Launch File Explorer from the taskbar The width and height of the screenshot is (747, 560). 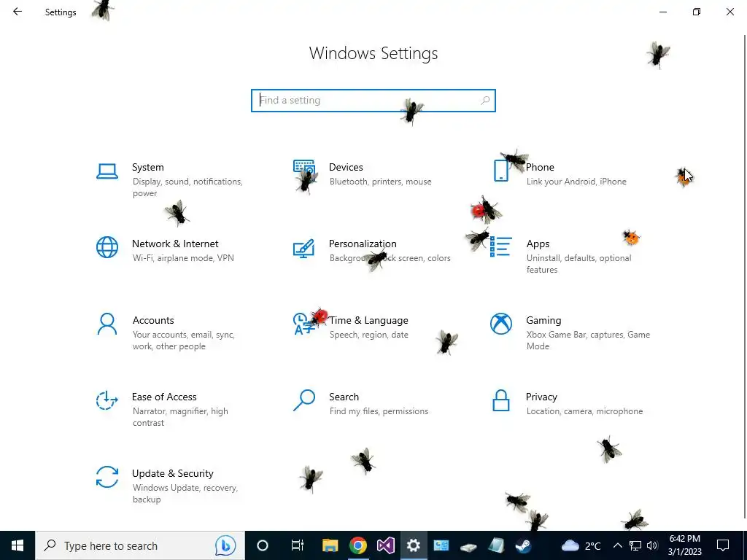click(330, 545)
